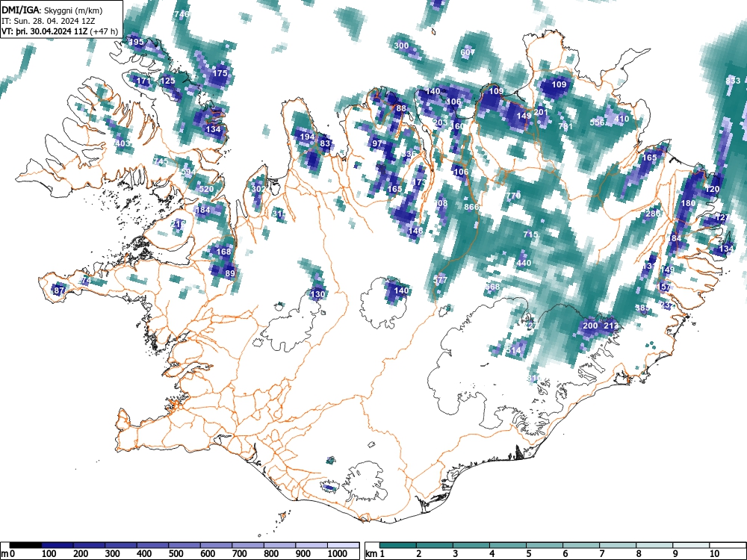Click the visibility value '180' on the map

[688, 203]
